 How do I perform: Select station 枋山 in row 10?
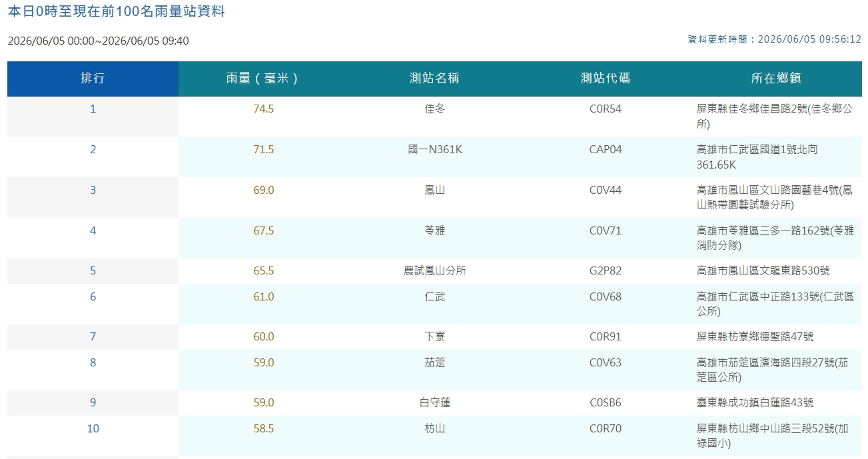pos(435,429)
